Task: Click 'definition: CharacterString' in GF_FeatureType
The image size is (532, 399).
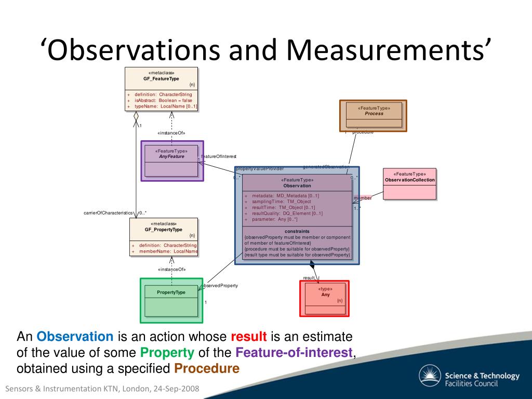Action: [163, 95]
